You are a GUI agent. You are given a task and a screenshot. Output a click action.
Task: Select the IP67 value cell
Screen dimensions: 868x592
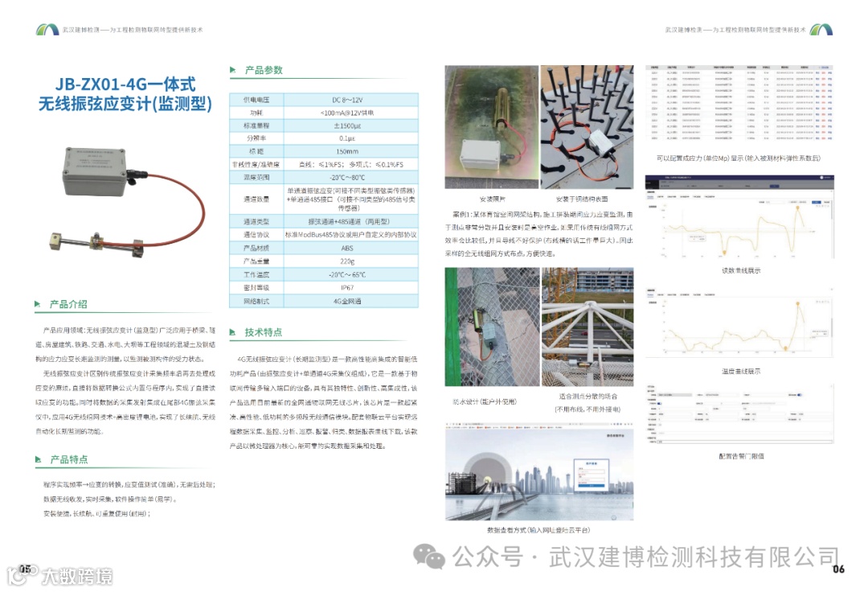click(x=351, y=287)
